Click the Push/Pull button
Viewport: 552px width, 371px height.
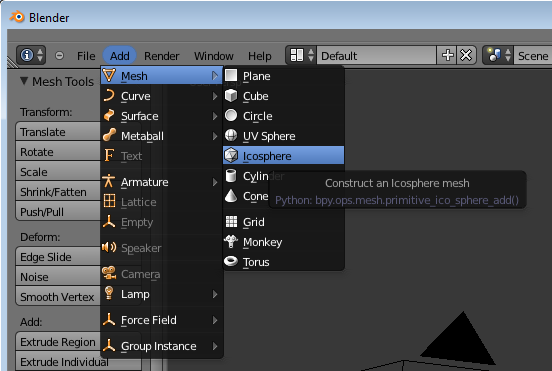tap(58, 212)
